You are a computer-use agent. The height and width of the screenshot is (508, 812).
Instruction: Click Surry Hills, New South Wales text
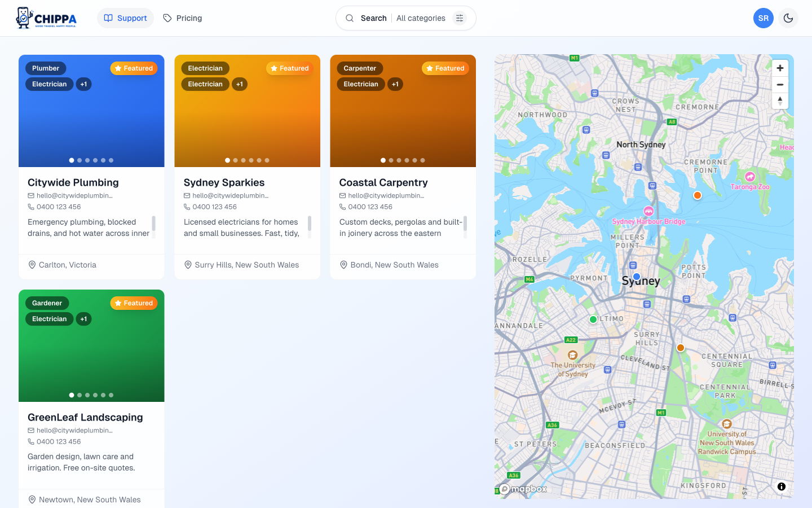click(x=247, y=265)
